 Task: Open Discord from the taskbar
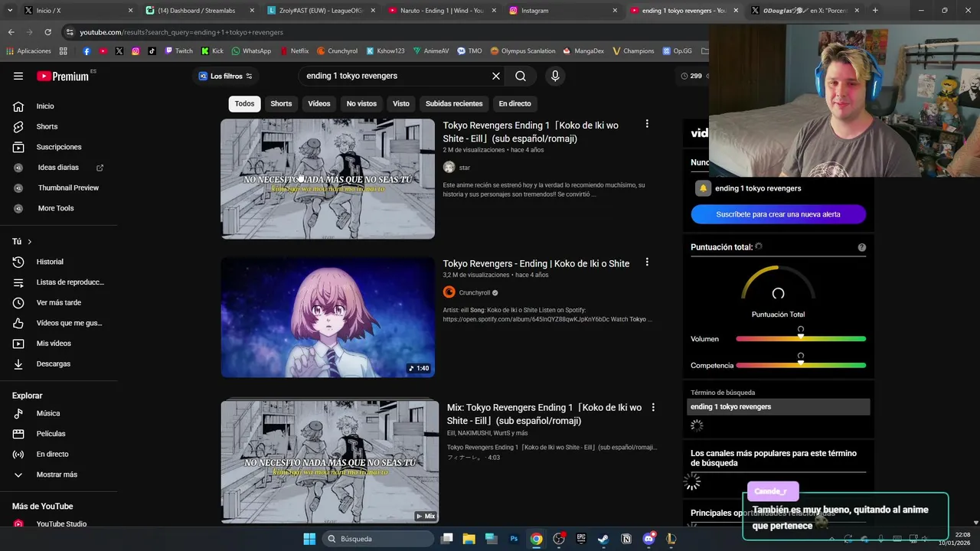click(x=648, y=539)
